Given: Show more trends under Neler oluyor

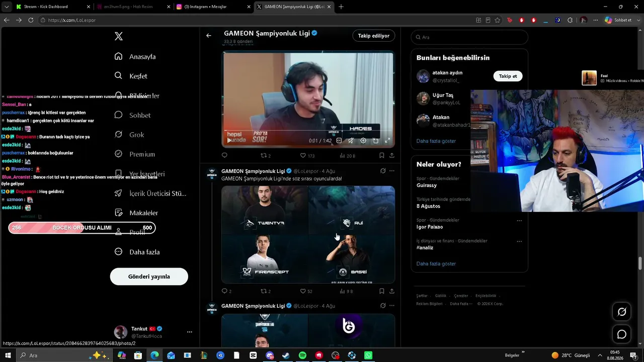Looking at the screenshot, I should click(x=436, y=263).
